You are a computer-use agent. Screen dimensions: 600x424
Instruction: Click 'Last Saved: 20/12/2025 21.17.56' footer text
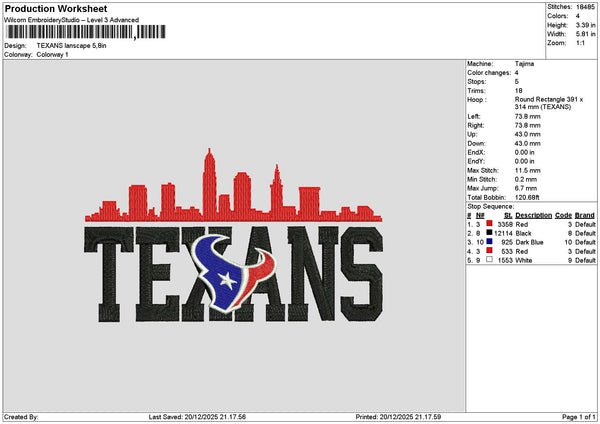coord(197,417)
